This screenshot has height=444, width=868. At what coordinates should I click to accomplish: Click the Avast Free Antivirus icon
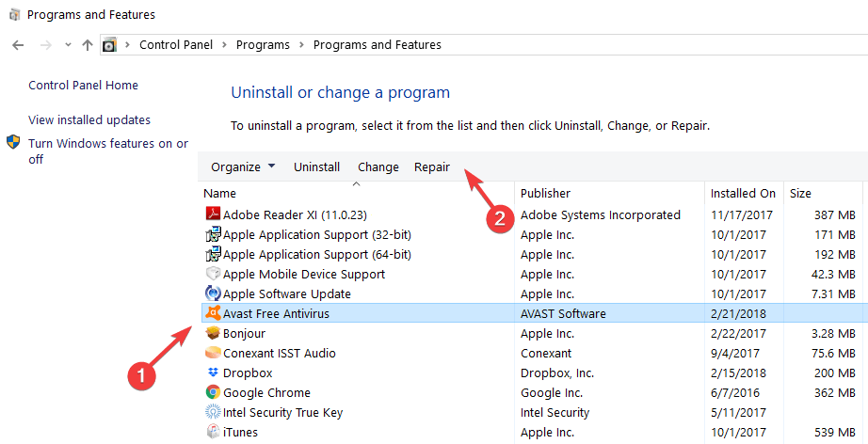point(213,313)
